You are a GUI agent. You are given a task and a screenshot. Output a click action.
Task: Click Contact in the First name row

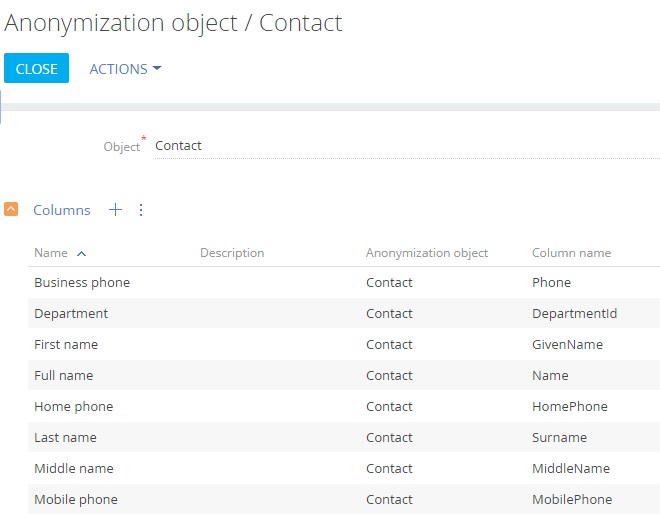pyautogui.click(x=389, y=345)
